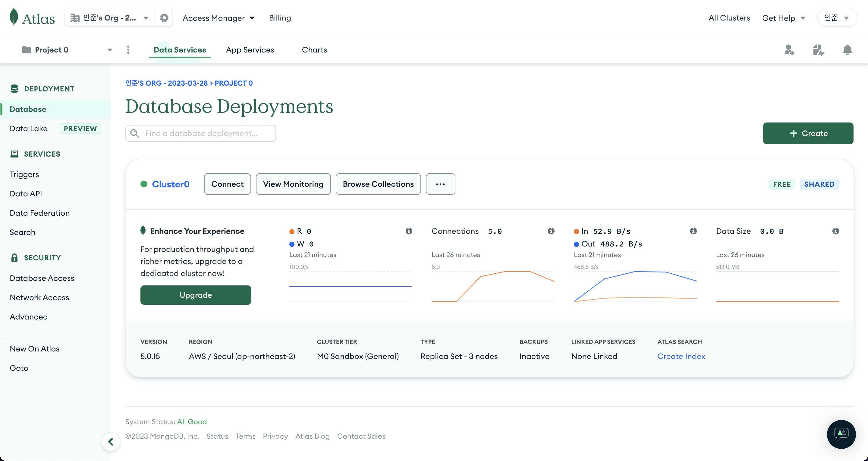The width and height of the screenshot is (868, 461).
Task: Open Data Lake in the sidebar
Action: pyautogui.click(x=29, y=129)
